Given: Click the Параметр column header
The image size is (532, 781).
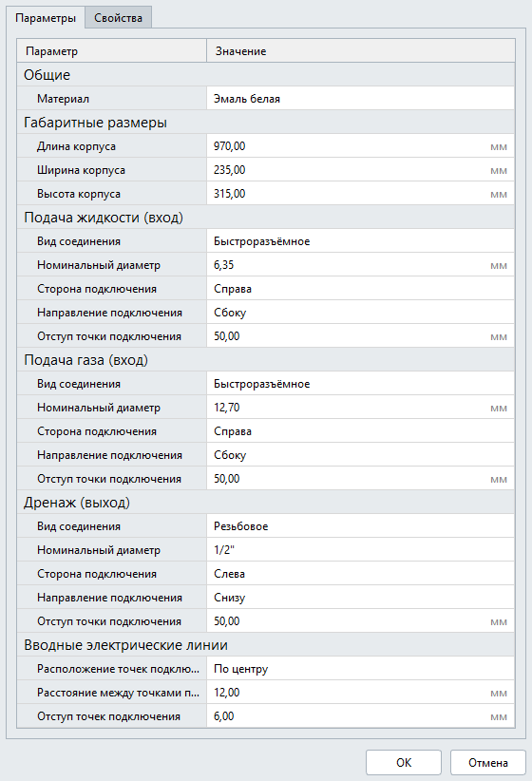Looking at the screenshot, I should pos(111,50).
